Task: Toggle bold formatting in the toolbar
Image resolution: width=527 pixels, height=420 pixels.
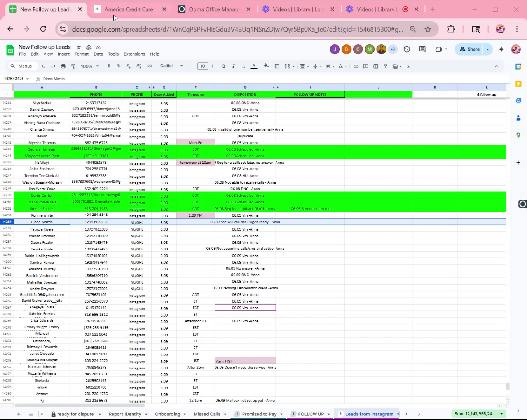Action: pyautogui.click(x=223, y=66)
